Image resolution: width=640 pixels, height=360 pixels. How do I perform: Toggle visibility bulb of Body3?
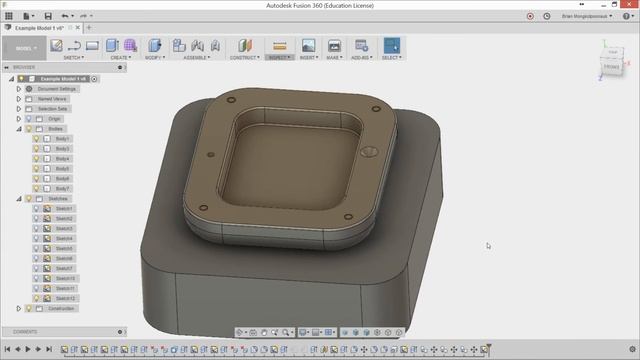point(36,149)
